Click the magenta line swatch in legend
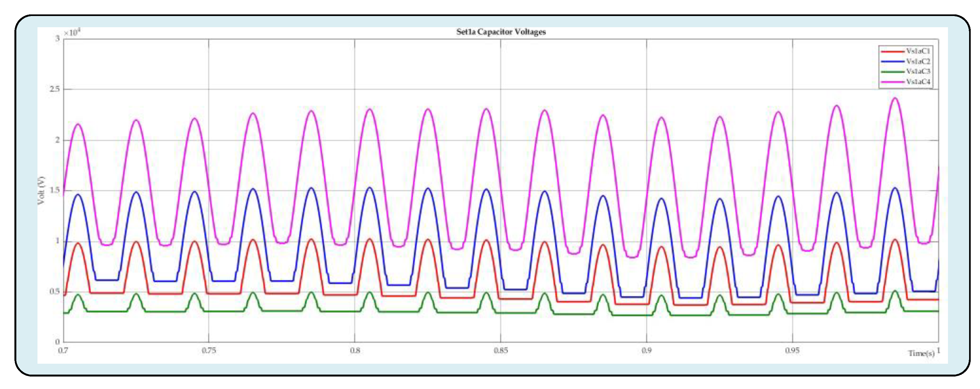 pyautogui.click(x=893, y=82)
